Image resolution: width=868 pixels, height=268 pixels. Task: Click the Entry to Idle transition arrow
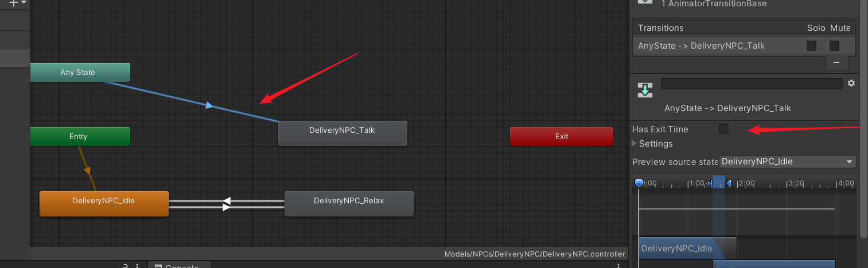point(87,170)
